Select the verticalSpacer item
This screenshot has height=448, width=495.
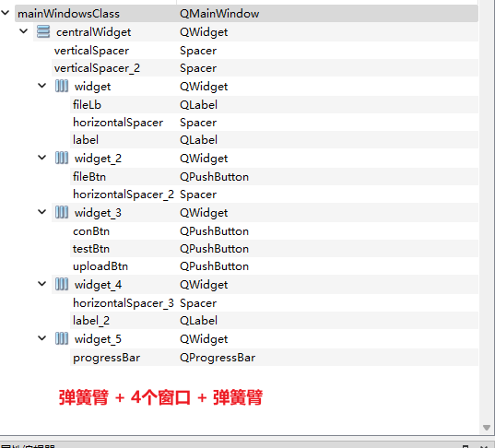click(x=91, y=51)
